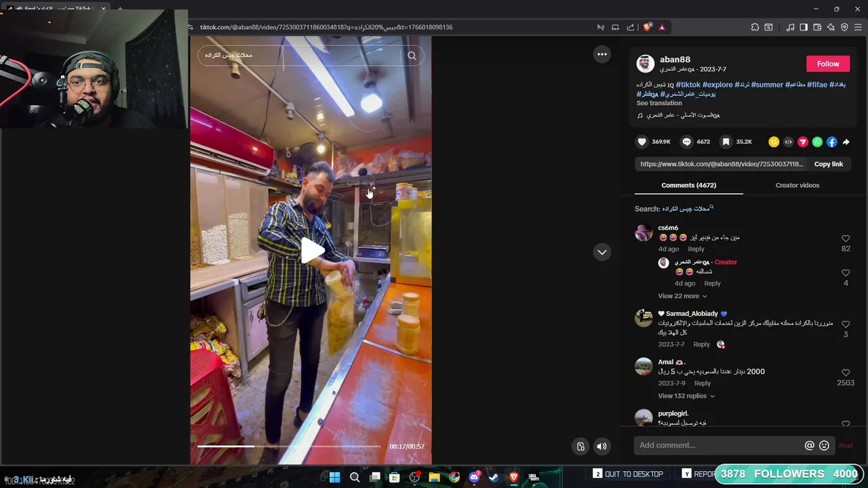This screenshot has width=868, height=488.
Task: Like the video with the heart icon
Action: point(642,142)
